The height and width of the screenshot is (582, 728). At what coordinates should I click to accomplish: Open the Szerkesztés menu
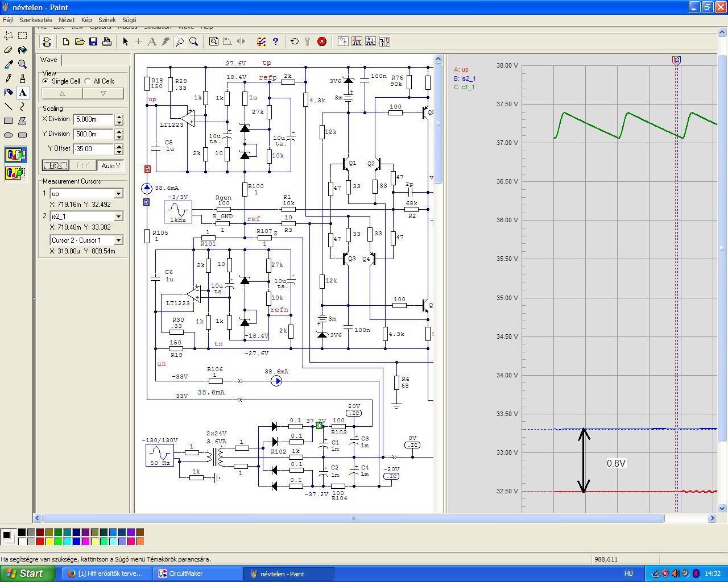tap(36, 20)
